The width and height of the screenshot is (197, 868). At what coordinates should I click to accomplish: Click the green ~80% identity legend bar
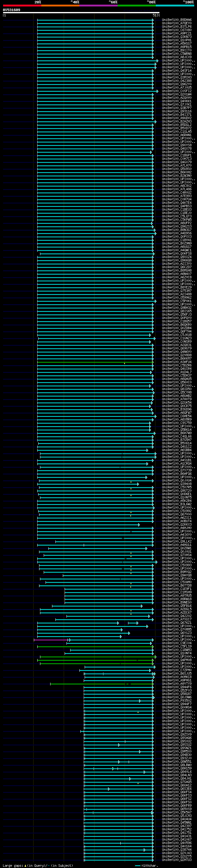(137, 6)
